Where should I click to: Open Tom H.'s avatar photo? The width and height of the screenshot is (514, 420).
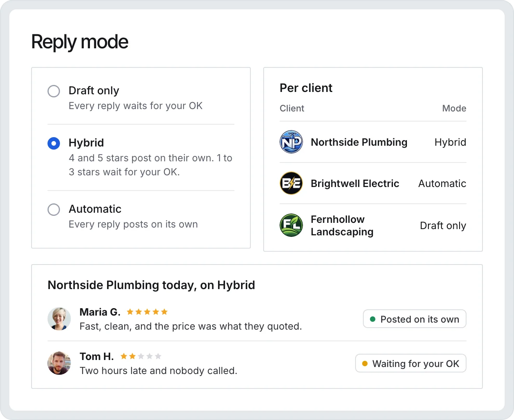[x=59, y=363]
